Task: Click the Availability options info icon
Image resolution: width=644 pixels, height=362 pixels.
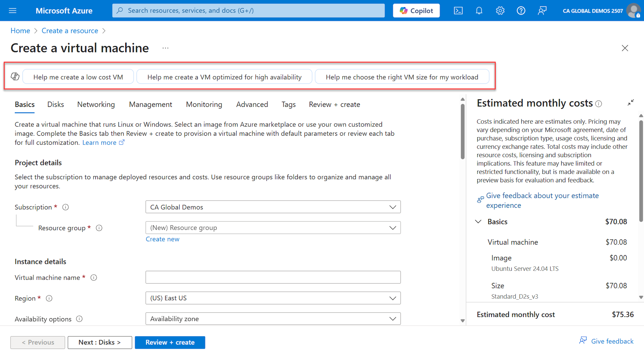Action: (79, 319)
